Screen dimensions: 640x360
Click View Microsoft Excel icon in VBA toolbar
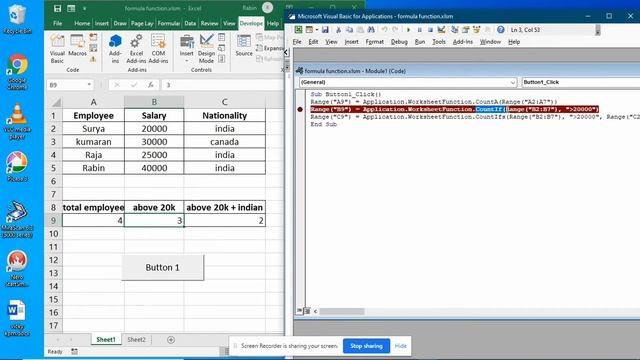[298, 30]
